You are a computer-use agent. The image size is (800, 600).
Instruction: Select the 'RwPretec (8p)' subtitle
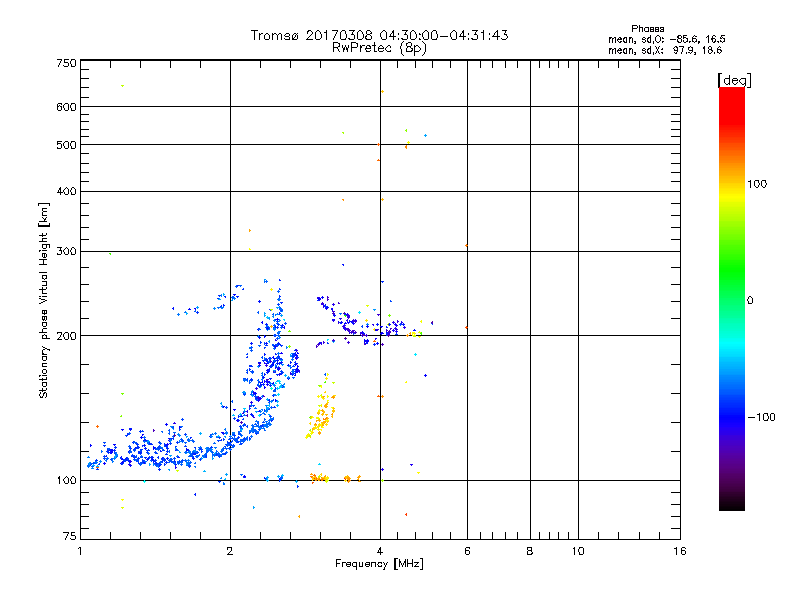379,48
